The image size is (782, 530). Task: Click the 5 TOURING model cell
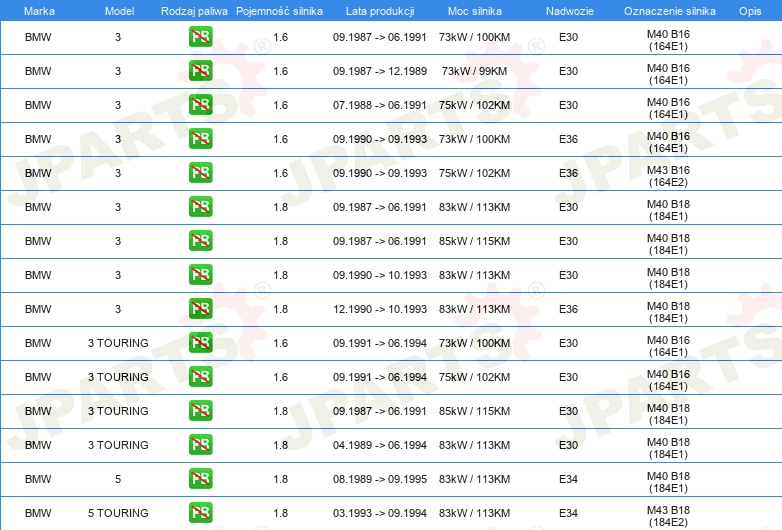(x=118, y=513)
